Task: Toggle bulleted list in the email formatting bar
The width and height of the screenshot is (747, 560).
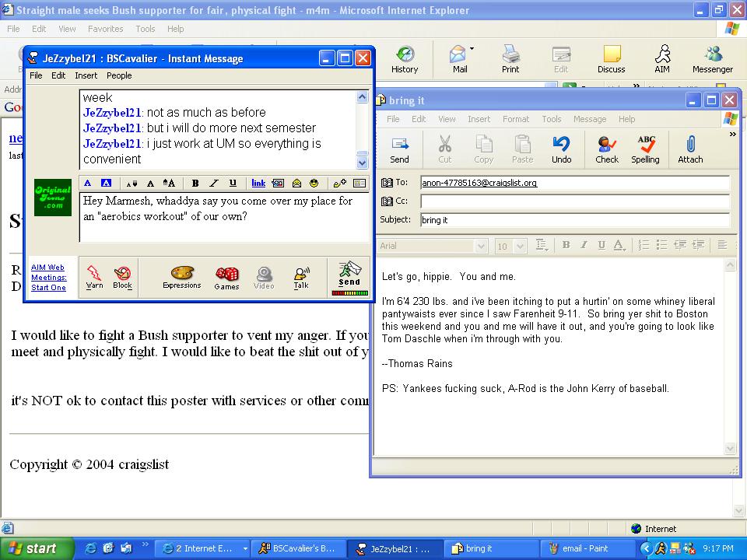Action: coord(661,245)
